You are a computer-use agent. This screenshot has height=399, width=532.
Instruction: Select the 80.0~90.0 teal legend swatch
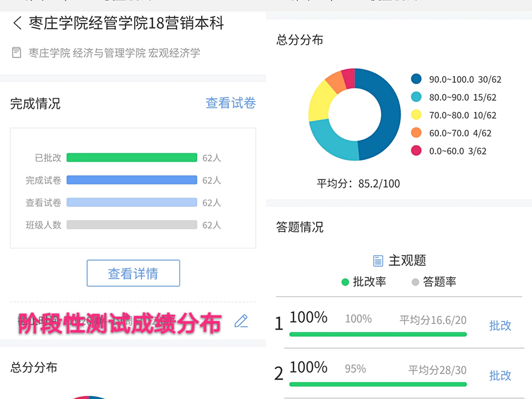point(416,97)
